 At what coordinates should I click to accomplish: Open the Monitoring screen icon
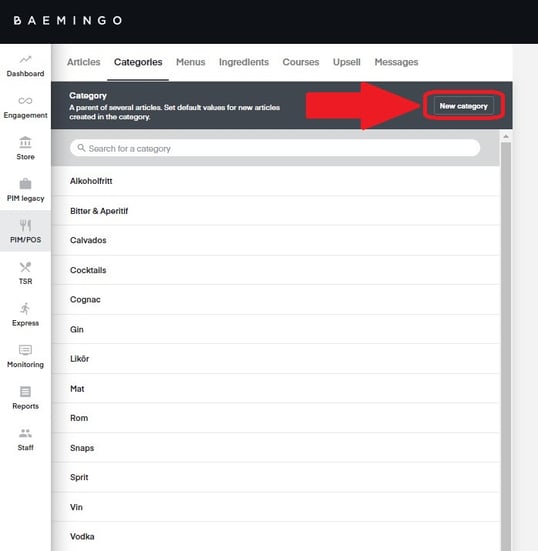(x=25, y=350)
